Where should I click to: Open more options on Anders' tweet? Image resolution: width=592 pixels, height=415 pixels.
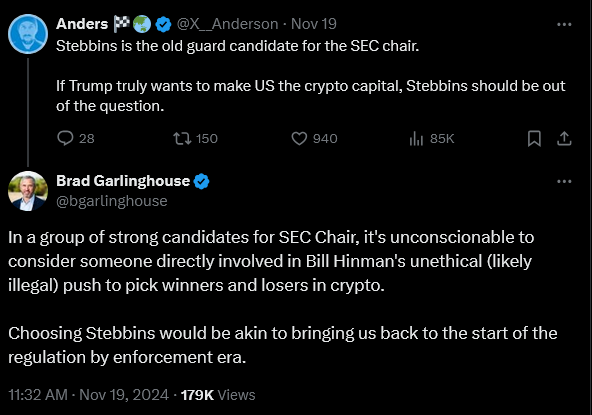coord(564,25)
